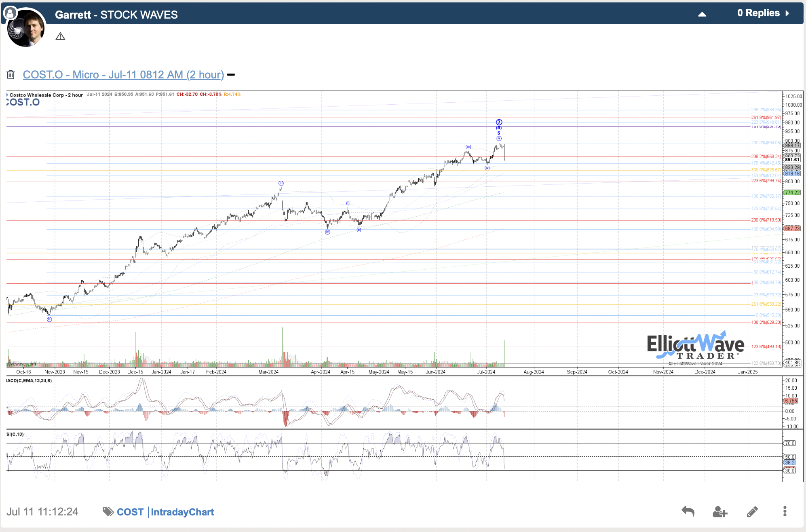Click the 697.23 red price label
The width and height of the screenshot is (806, 532).
tap(792, 229)
